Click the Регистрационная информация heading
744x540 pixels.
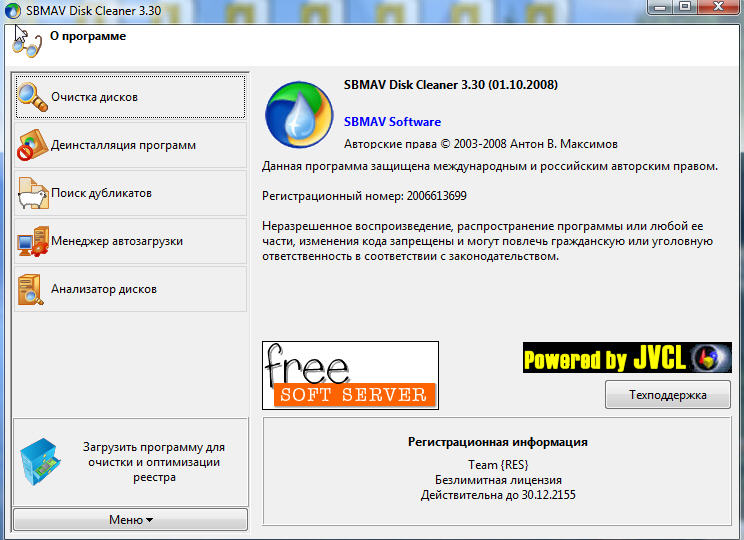tap(498, 442)
